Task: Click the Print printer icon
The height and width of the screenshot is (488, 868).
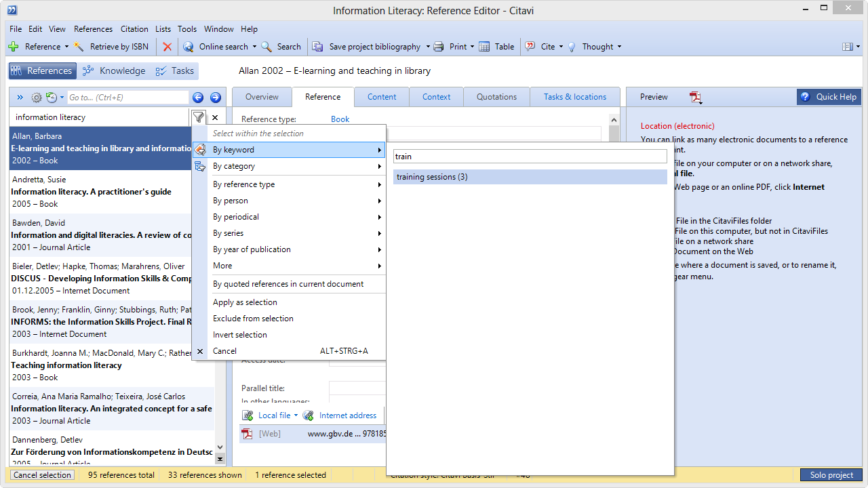Action: click(439, 47)
